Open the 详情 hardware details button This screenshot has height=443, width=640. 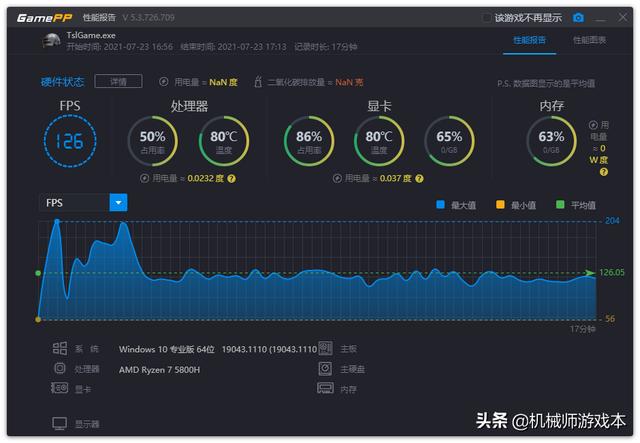pos(118,81)
